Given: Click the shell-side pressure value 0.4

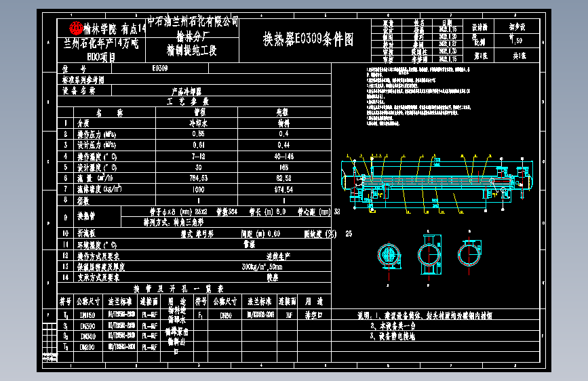Looking at the screenshot, I should pos(283,134).
